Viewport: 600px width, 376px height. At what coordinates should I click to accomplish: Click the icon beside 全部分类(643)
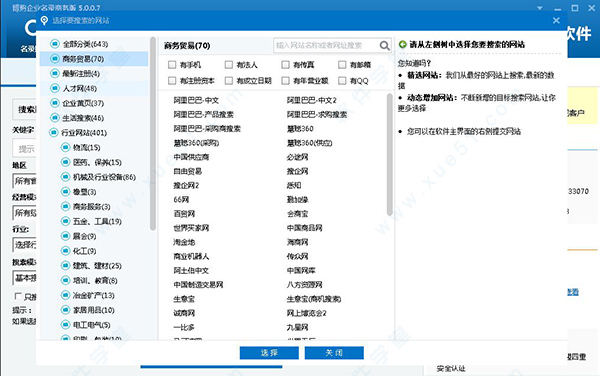pyautogui.click(x=55, y=44)
